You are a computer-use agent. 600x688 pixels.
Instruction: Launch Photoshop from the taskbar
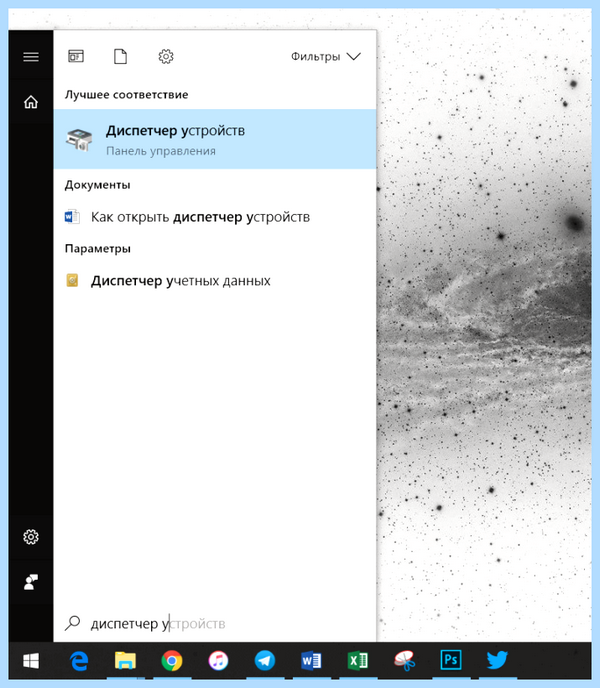[451, 660]
